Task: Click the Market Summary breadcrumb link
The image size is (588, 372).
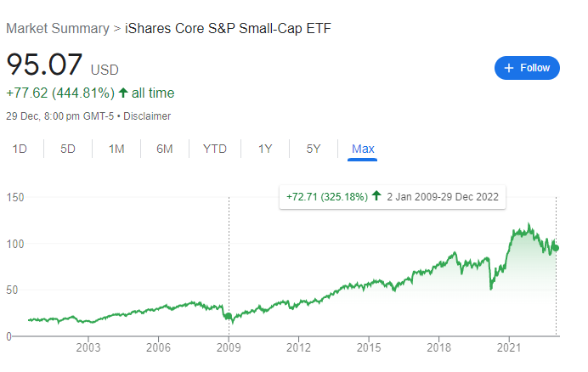Action: pyautogui.click(x=57, y=28)
